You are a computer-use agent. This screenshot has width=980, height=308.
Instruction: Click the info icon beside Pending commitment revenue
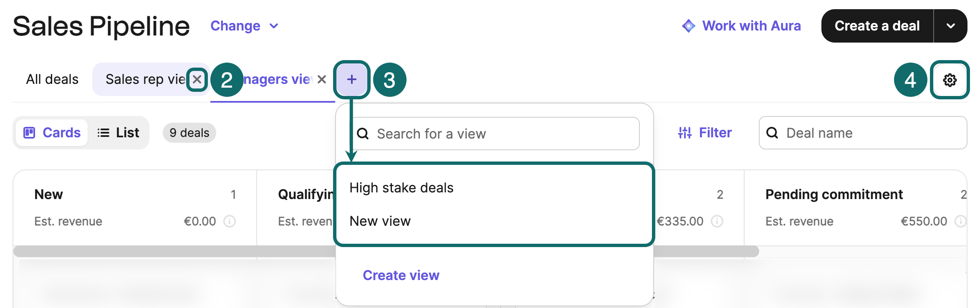click(x=962, y=221)
